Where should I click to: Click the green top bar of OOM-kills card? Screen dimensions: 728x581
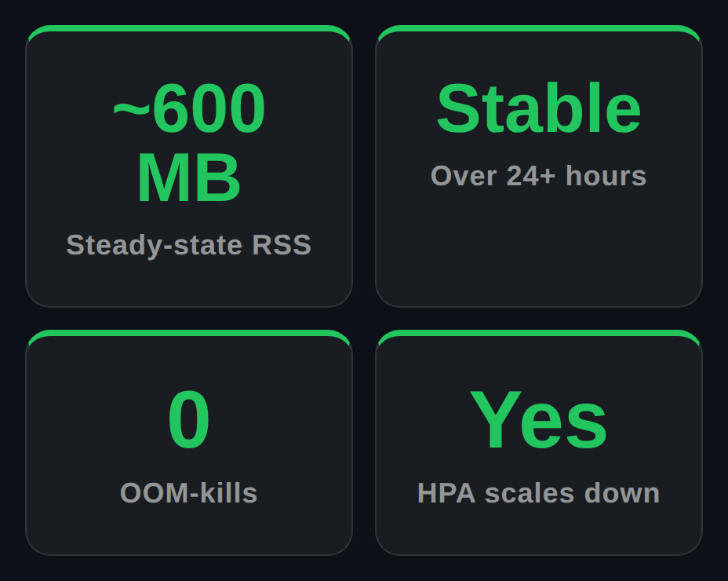tap(189, 333)
